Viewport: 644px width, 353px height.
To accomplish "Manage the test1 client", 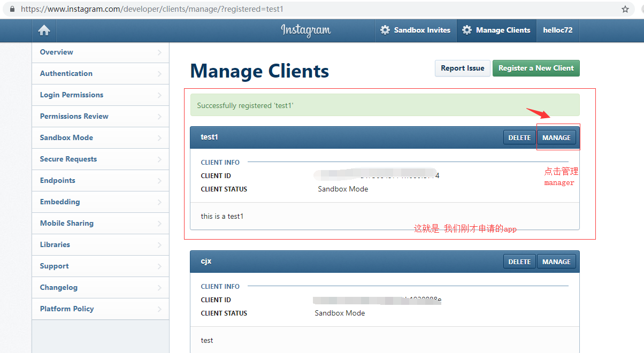I will click(x=556, y=137).
